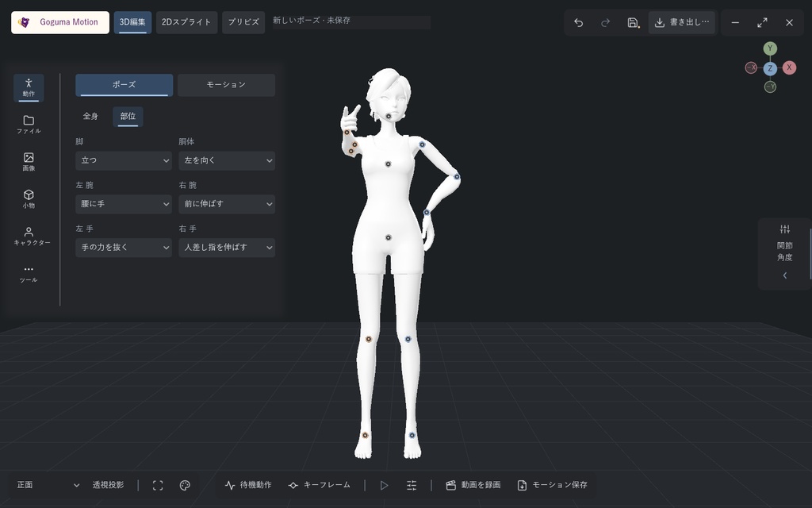812x508 pixels.
Task: Click the 書き出し export button
Action: 682,23
